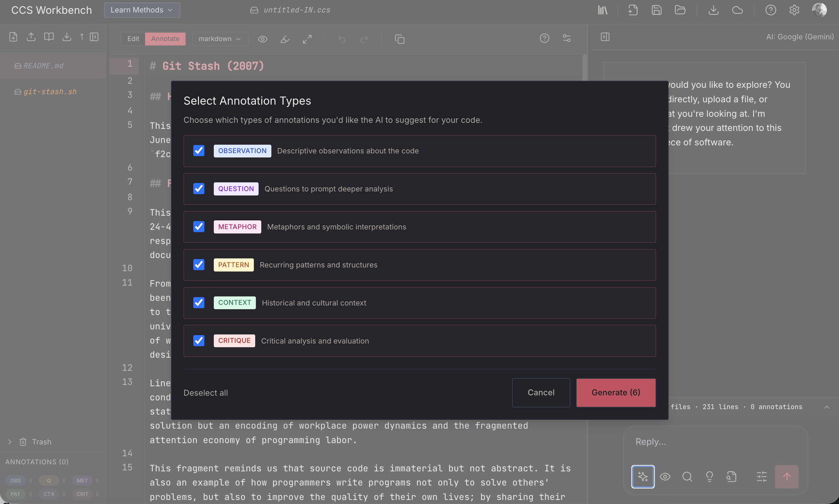Click the lightbulb icon in reply toolbar
Image resolution: width=839 pixels, height=504 pixels.
coord(709,476)
